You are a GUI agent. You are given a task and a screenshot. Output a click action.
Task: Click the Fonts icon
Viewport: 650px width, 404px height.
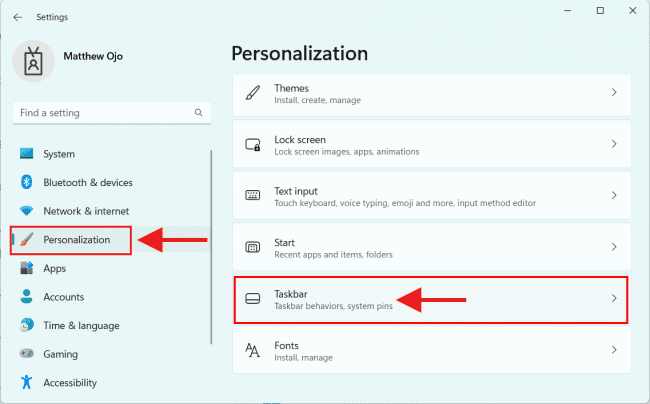pos(253,350)
